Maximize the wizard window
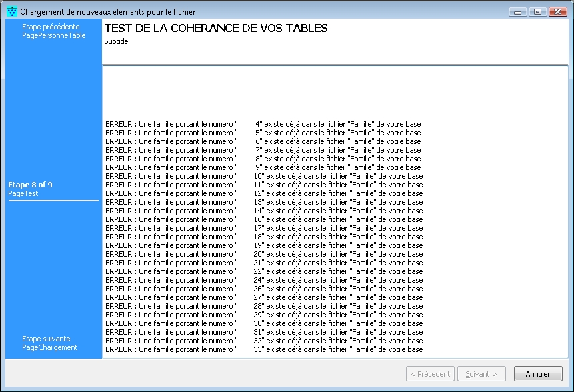Viewport: 574px width, 392px height. [x=537, y=11]
